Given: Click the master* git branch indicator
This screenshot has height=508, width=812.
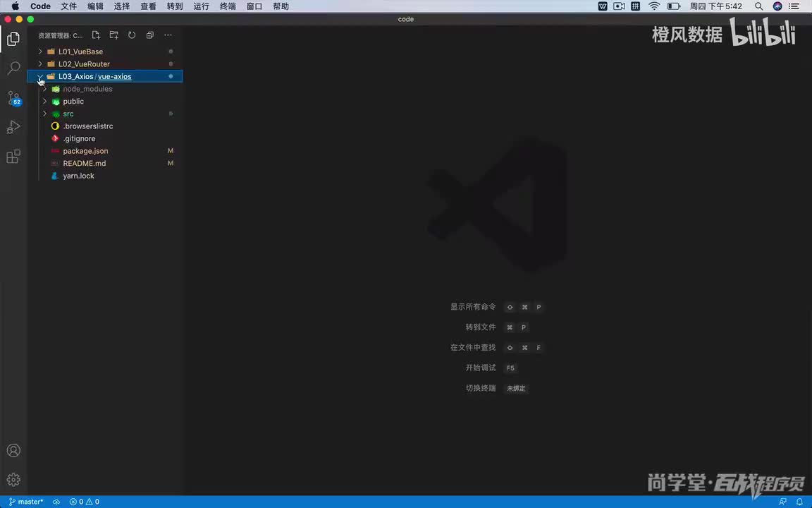Looking at the screenshot, I should click(26, 502).
